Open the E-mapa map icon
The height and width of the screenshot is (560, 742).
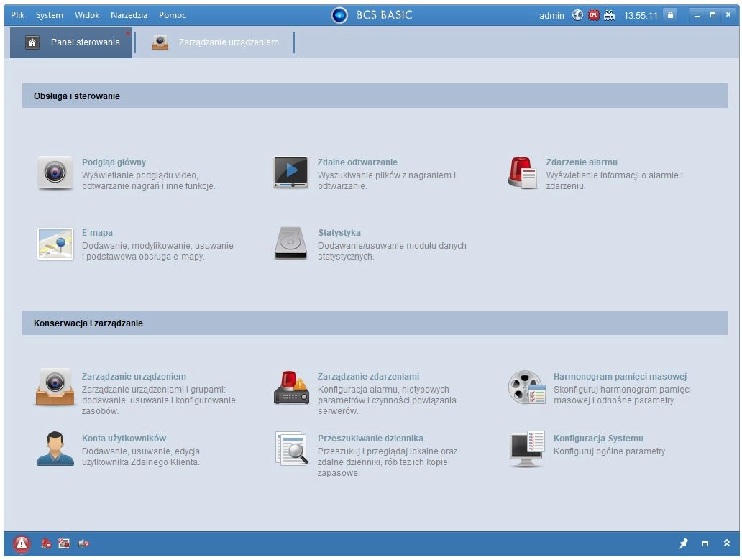55,244
